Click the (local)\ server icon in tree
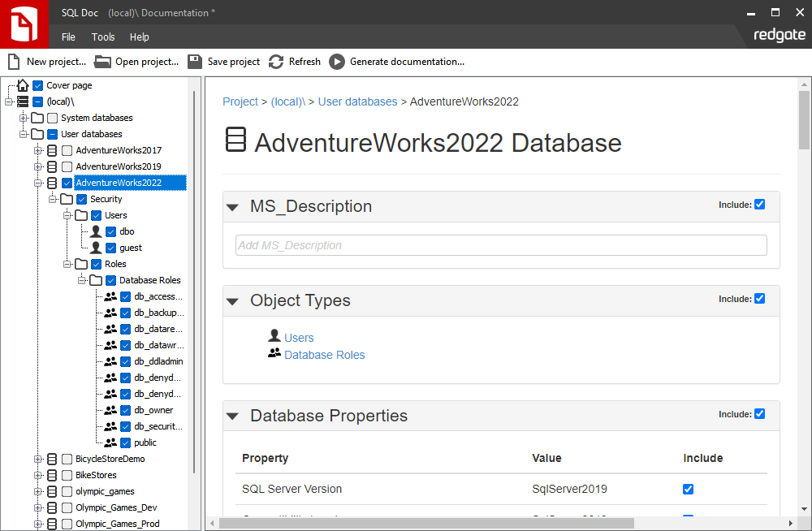812x531 pixels. point(23,101)
